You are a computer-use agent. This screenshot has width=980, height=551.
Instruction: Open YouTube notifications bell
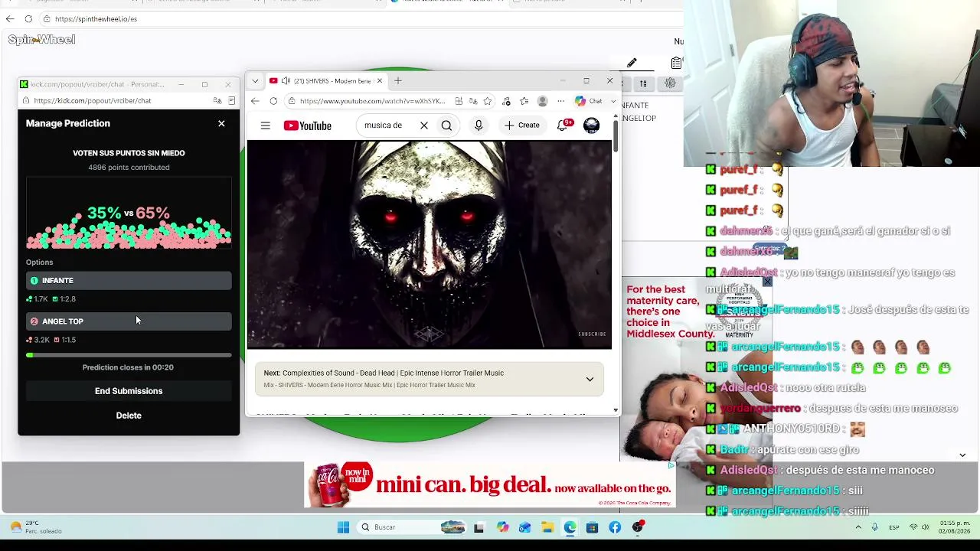[563, 126]
